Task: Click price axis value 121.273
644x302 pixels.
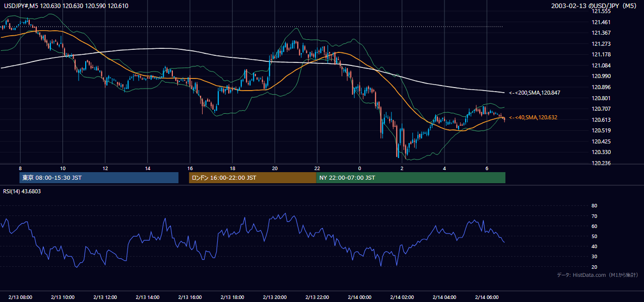Action: click(601, 44)
